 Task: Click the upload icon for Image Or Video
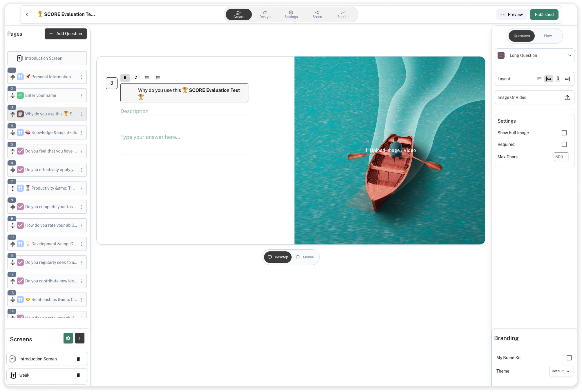tap(567, 97)
